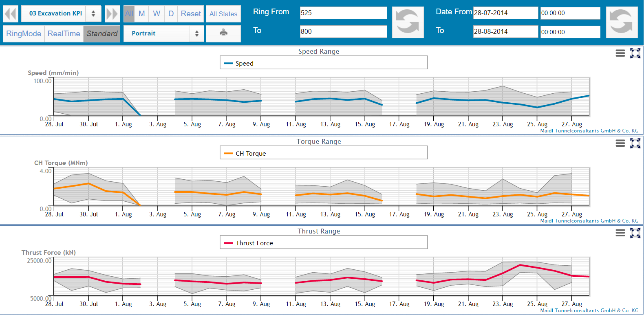This screenshot has height=315, width=644.
Task: Refresh the ring range filter
Action: tap(408, 22)
